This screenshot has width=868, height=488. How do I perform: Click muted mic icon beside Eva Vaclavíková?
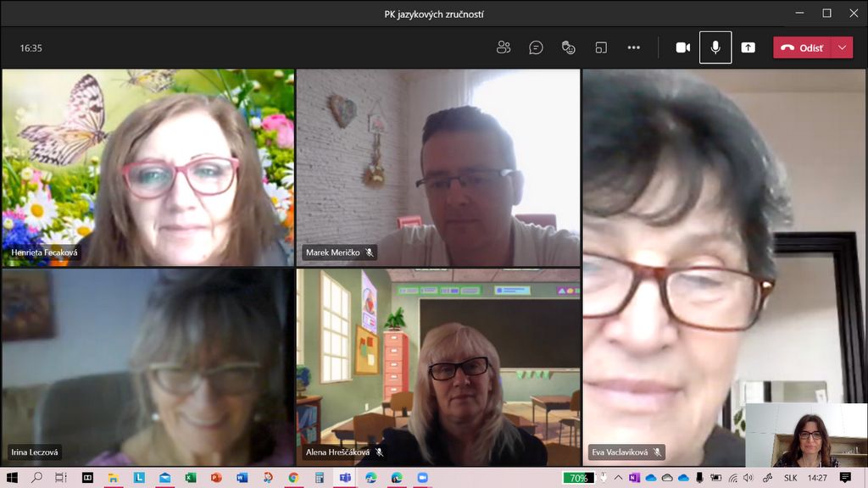point(657,452)
